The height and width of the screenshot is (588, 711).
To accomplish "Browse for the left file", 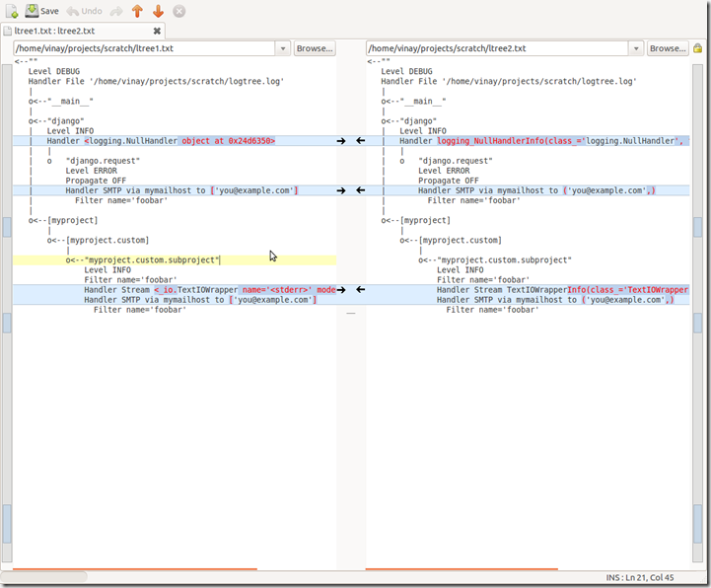I will [x=315, y=48].
